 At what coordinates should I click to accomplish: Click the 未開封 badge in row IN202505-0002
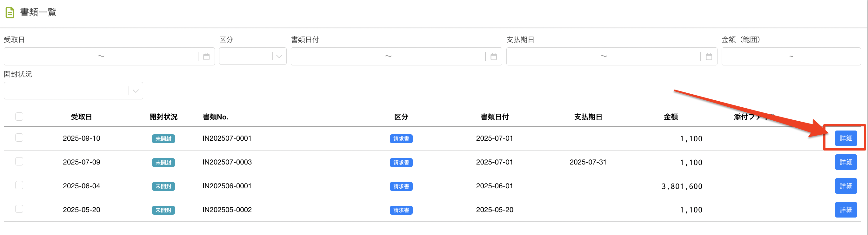coord(164,210)
